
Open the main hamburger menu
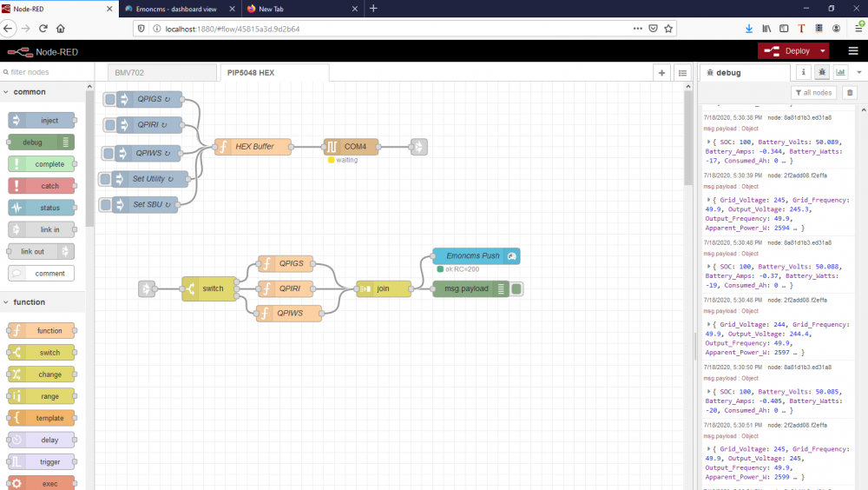click(853, 51)
